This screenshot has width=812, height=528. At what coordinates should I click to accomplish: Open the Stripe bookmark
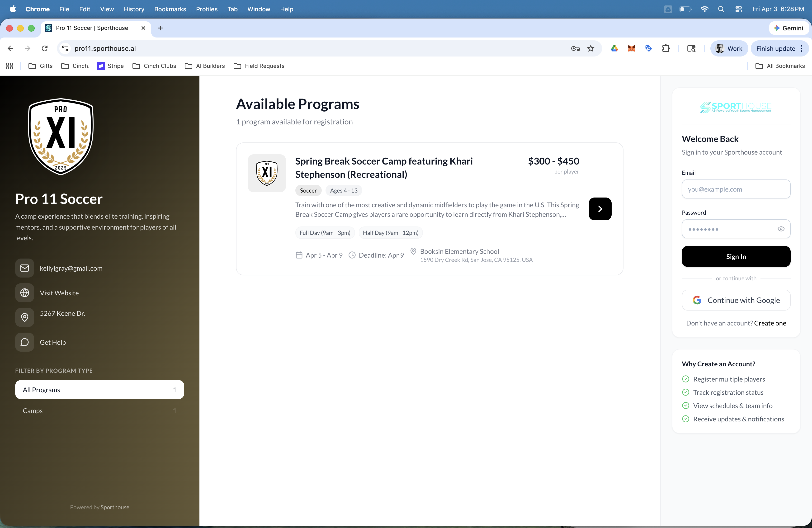coord(111,66)
